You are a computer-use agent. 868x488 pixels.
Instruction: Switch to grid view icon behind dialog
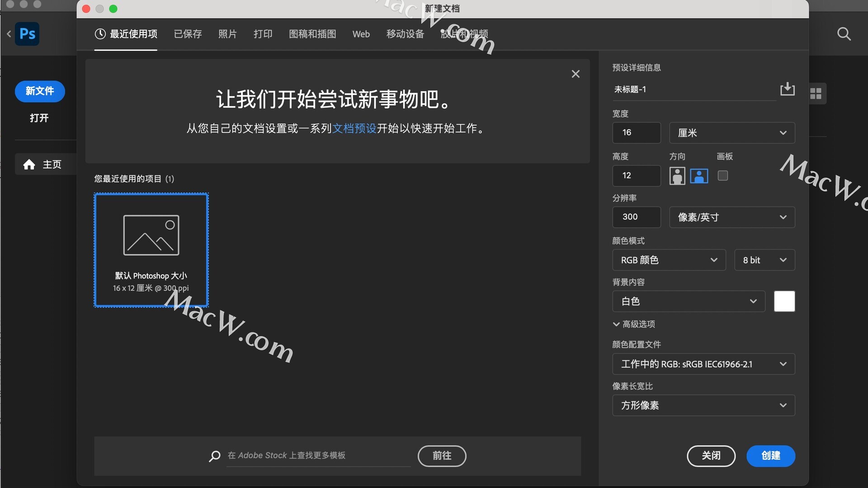[816, 94]
